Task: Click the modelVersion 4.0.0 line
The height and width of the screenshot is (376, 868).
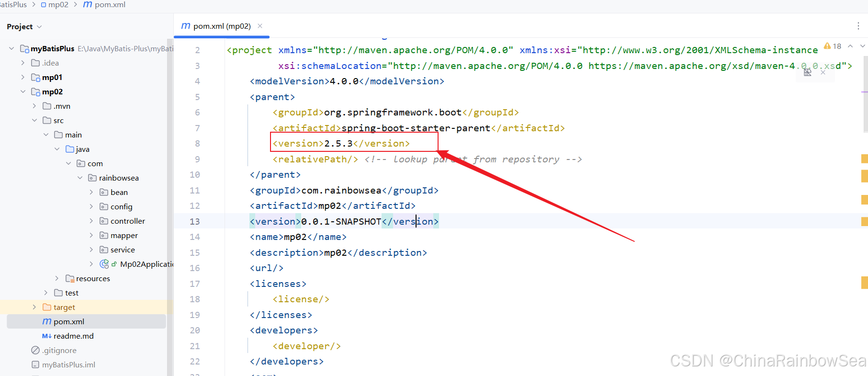Action: point(347,81)
